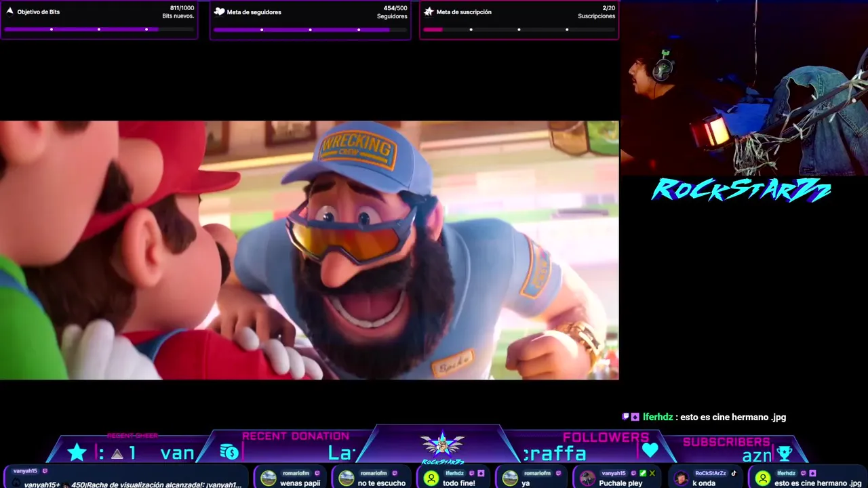
Task: Click the star icon beside Meta de suscripción
Action: click(429, 12)
